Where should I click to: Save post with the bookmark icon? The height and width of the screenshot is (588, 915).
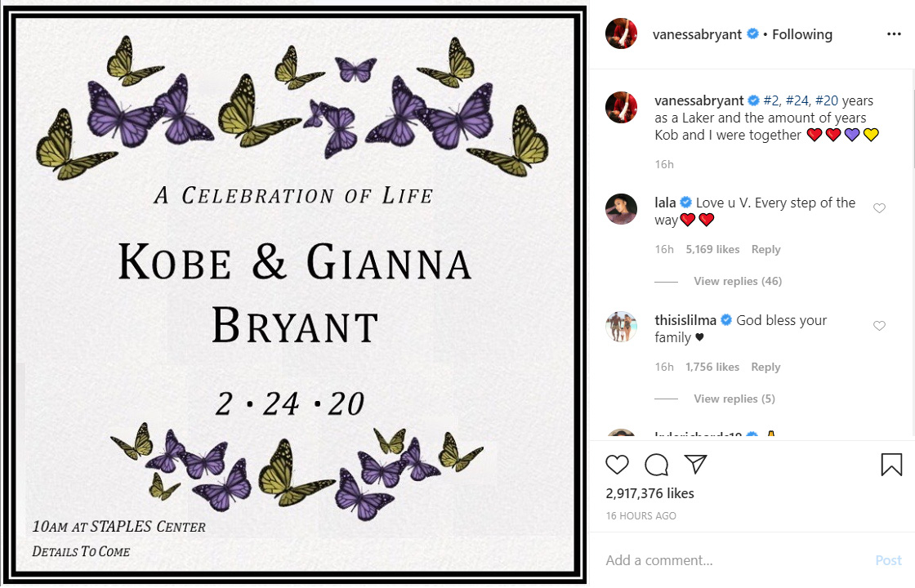pos(891,465)
